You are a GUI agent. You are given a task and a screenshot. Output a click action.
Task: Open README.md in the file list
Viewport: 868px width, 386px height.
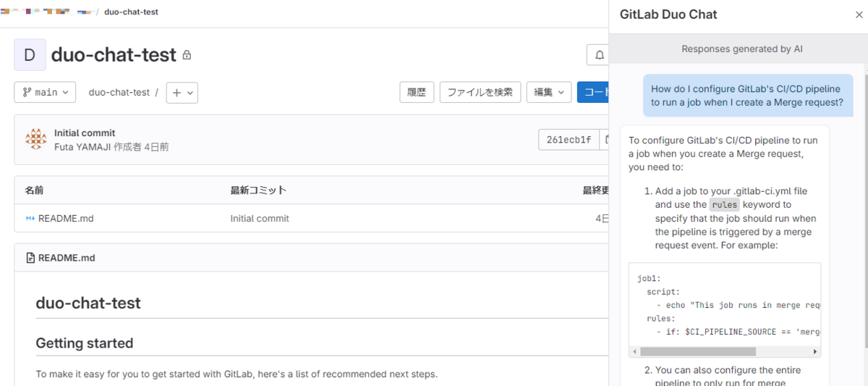click(66, 218)
